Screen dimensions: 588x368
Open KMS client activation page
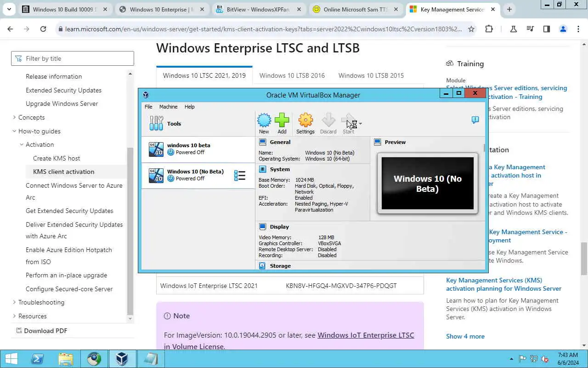click(63, 172)
